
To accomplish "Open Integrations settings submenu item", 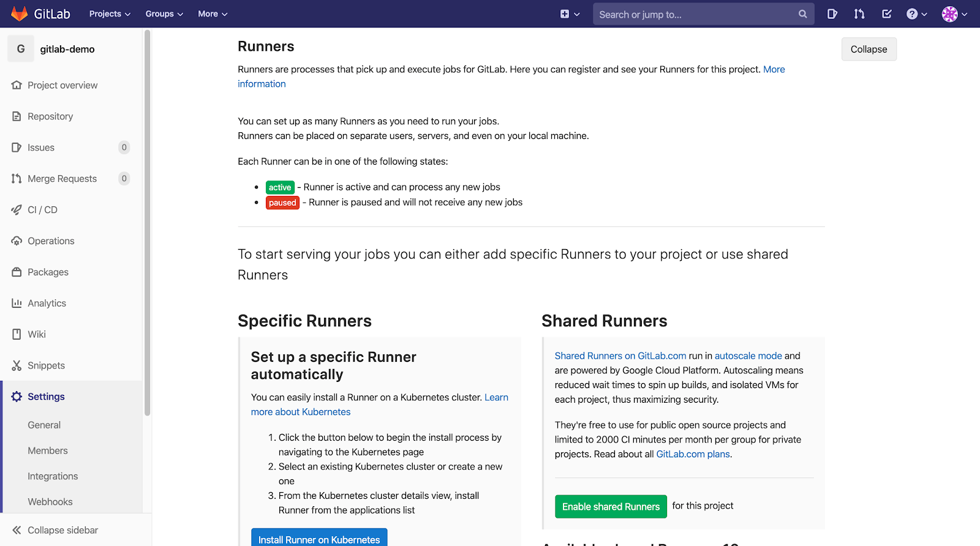I will point(53,476).
